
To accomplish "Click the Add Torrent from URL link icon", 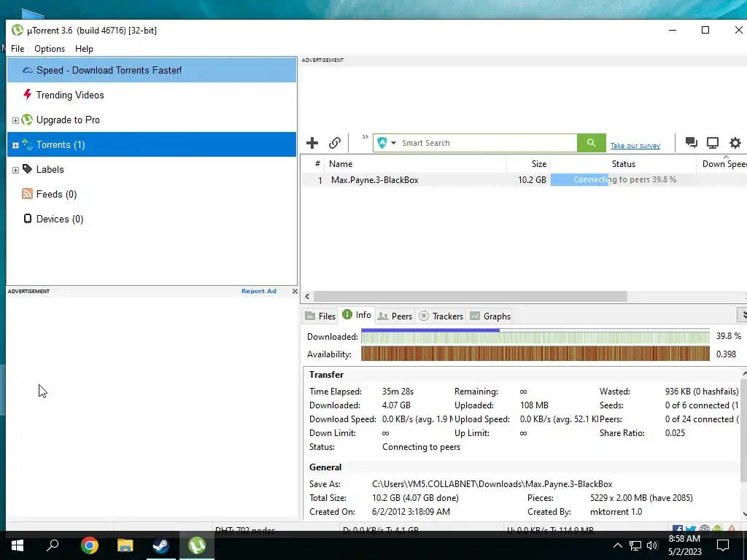I will tap(334, 143).
